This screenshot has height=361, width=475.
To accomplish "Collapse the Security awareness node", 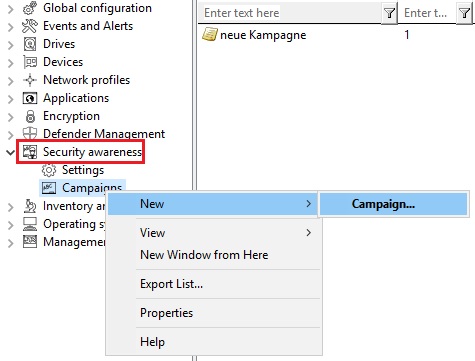I will pyautogui.click(x=10, y=152).
